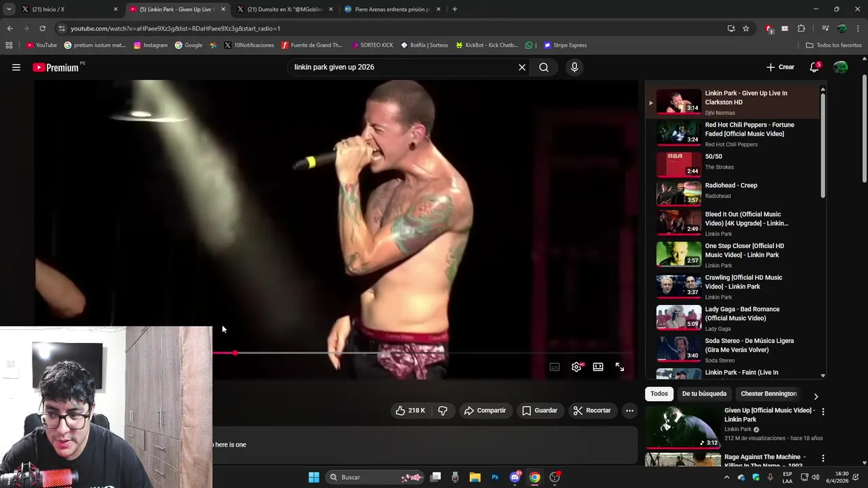Select the De tu búsqueda chip
This screenshot has height=488, width=868.
704,394
